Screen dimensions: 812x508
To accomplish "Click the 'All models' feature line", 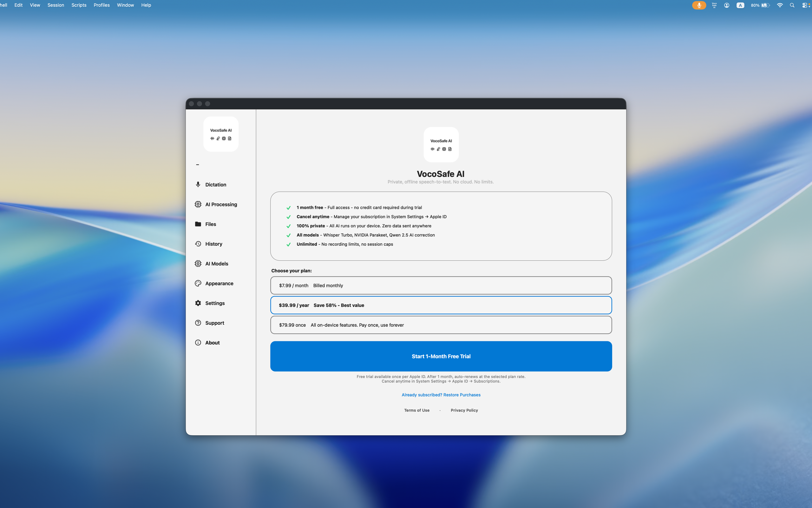I will 365,235.
